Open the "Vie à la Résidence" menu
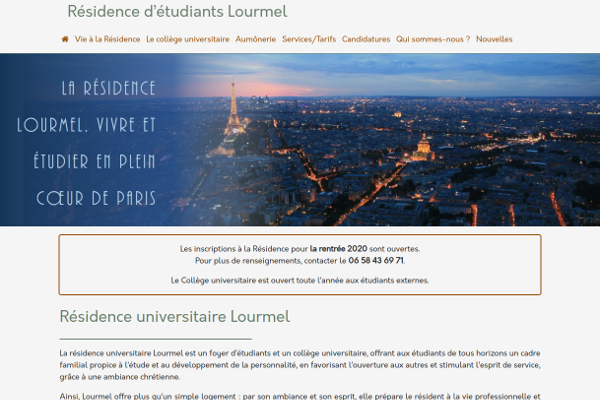600x400 pixels. (x=107, y=39)
